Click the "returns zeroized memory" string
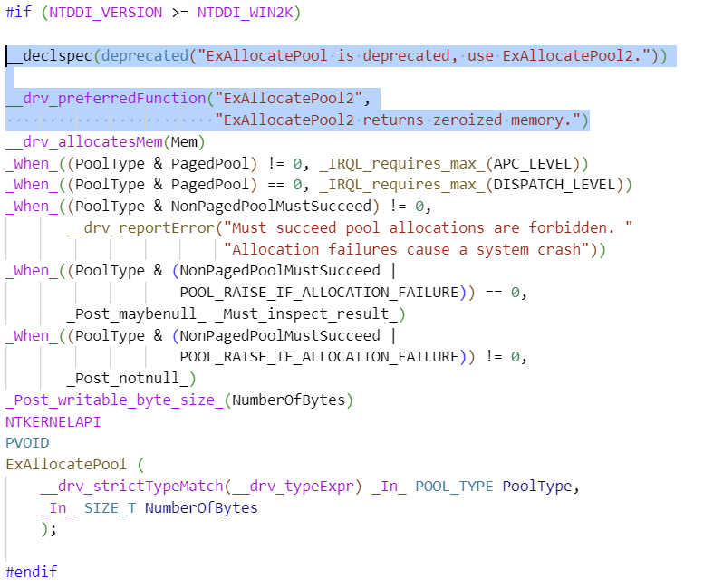This screenshot has height=588, width=723. (401, 120)
